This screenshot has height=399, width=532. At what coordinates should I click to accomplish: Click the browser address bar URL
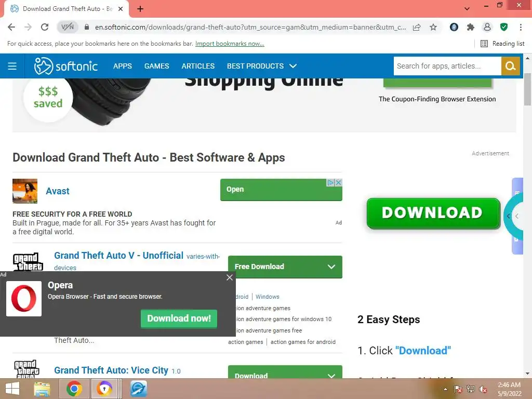250,27
